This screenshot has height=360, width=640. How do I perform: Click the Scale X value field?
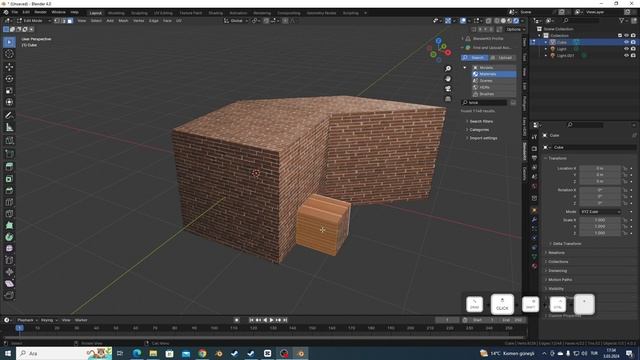(x=600, y=220)
